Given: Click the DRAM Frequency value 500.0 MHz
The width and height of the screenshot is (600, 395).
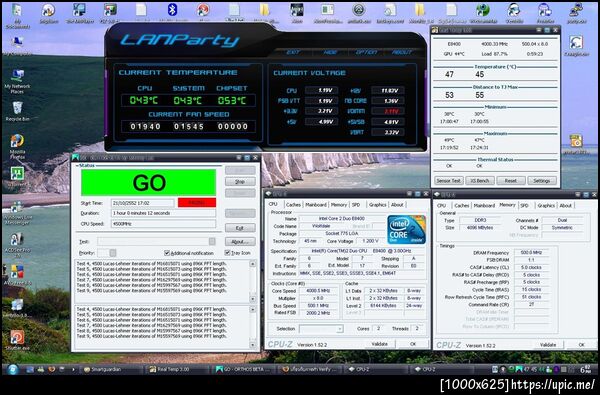Looking at the screenshot, I should click(x=531, y=253).
